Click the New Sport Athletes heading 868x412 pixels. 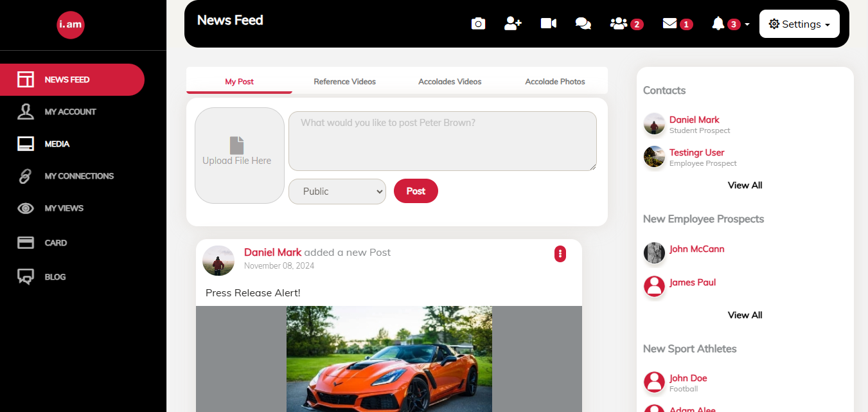(x=690, y=349)
